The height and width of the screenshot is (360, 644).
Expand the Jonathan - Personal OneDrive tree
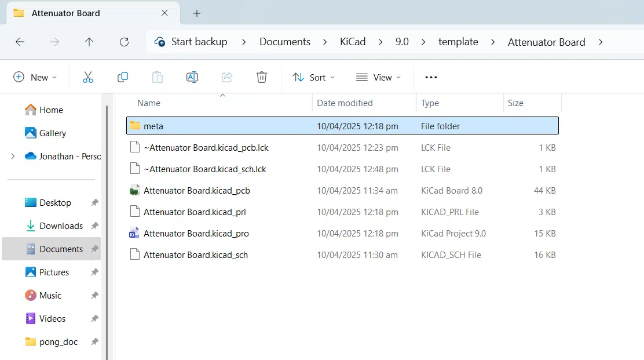point(13,156)
